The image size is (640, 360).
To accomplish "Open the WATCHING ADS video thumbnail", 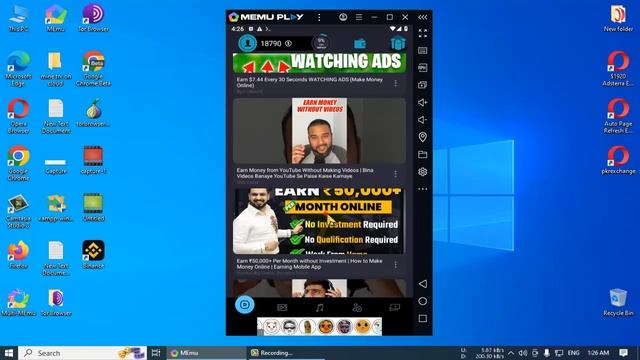I will click(319, 63).
